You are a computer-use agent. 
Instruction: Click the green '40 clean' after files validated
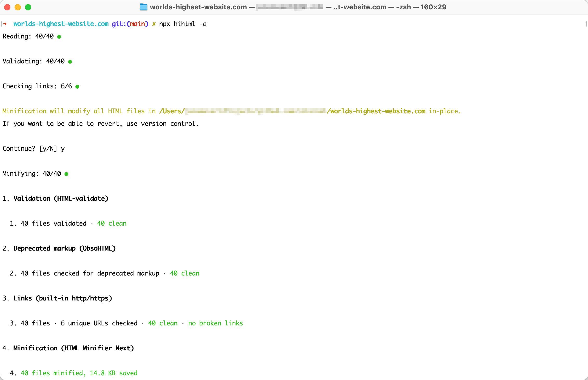[x=112, y=224]
